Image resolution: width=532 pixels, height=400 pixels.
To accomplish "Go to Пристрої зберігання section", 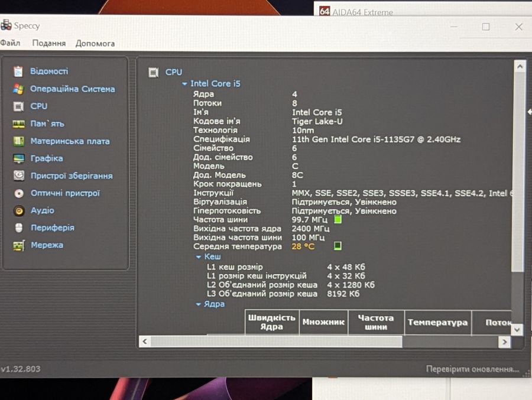I will [x=72, y=175].
